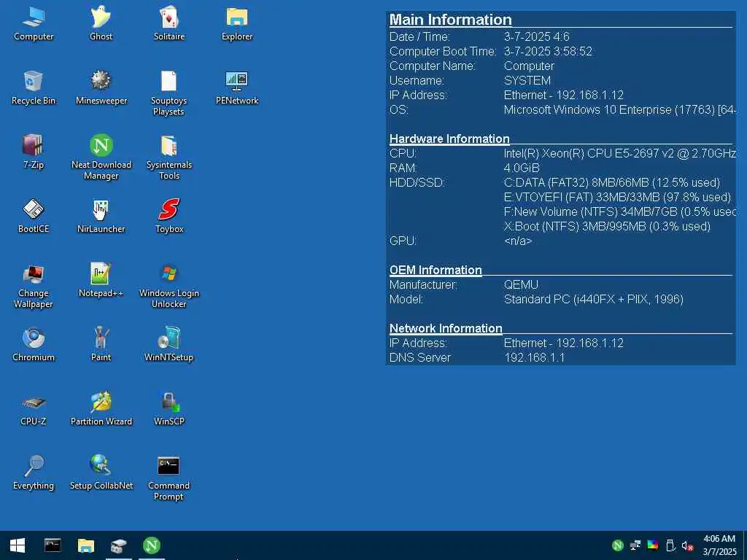The width and height of the screenshot is (747, 560).
Task: Open the Explorer desktop shortcut
Action: click(x=237, y=24)
